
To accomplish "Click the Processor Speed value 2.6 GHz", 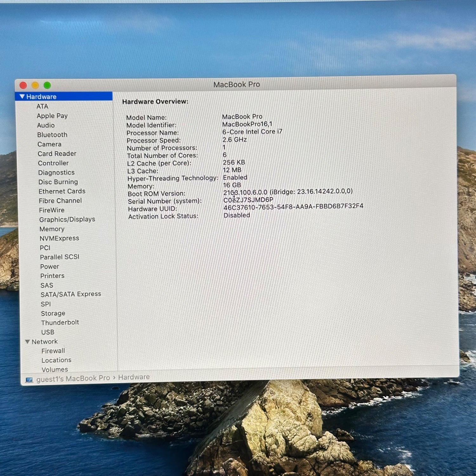I will (x=235, y=140).
